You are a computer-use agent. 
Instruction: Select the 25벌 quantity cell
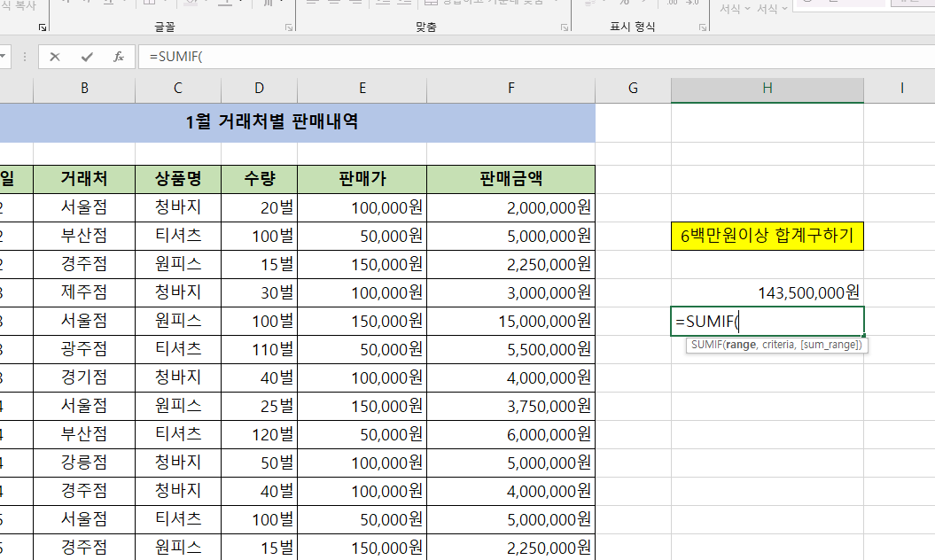click(x=259, y=406)
